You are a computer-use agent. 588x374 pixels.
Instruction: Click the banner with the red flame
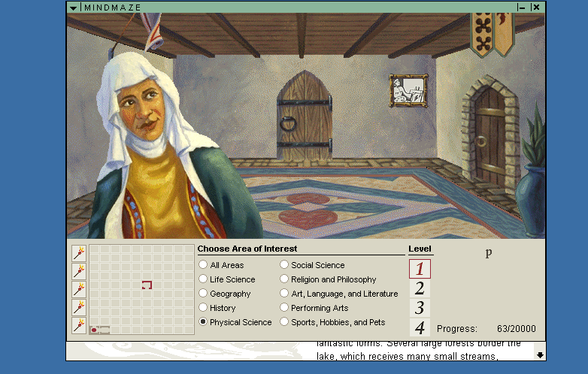tap(504, 34)
